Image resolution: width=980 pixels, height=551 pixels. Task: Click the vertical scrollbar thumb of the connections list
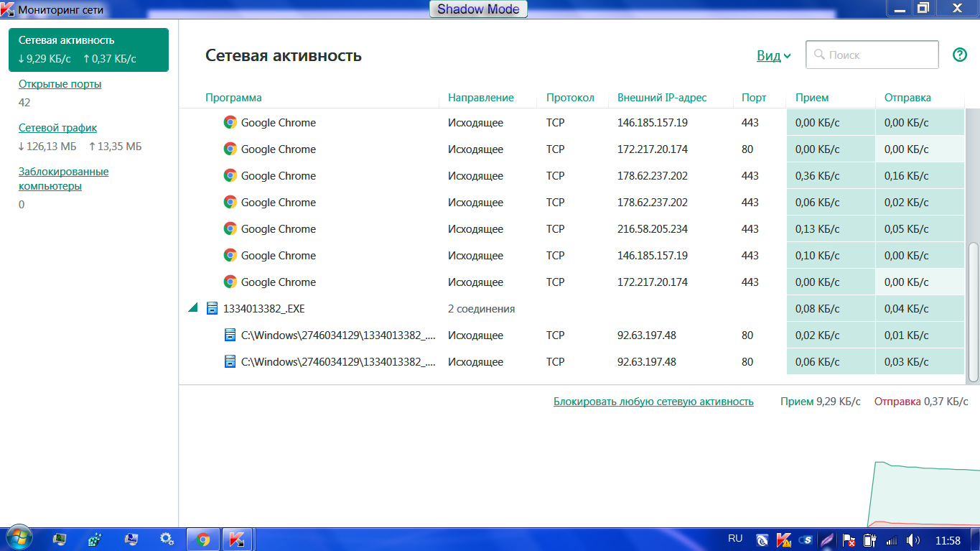click(974, 311)
